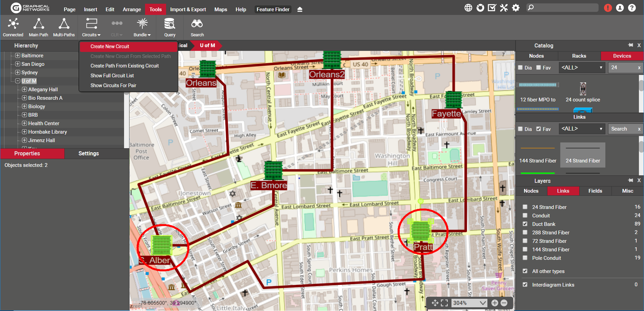
Task: Open the wrench tools icon in top bar
Action: tap(504, 7)
